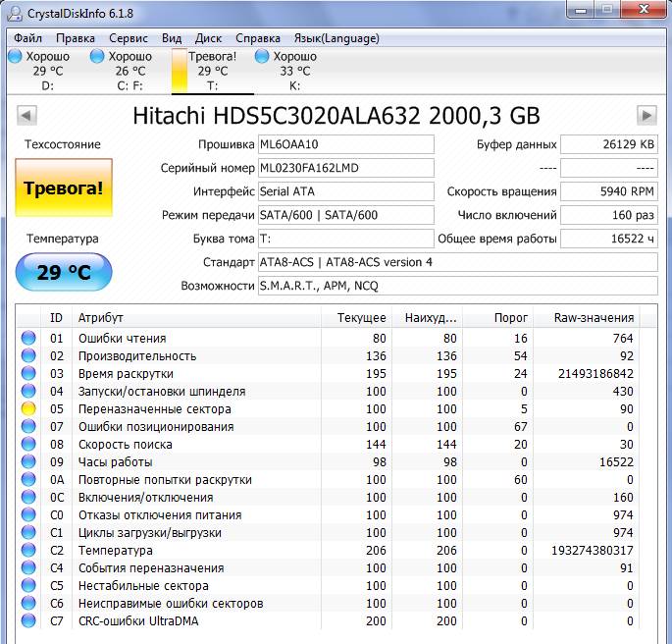Click the Стандарт field ATA8-ACS
Image resolution: width=672 pixels, height=644 pixels.
coord(458,262)
